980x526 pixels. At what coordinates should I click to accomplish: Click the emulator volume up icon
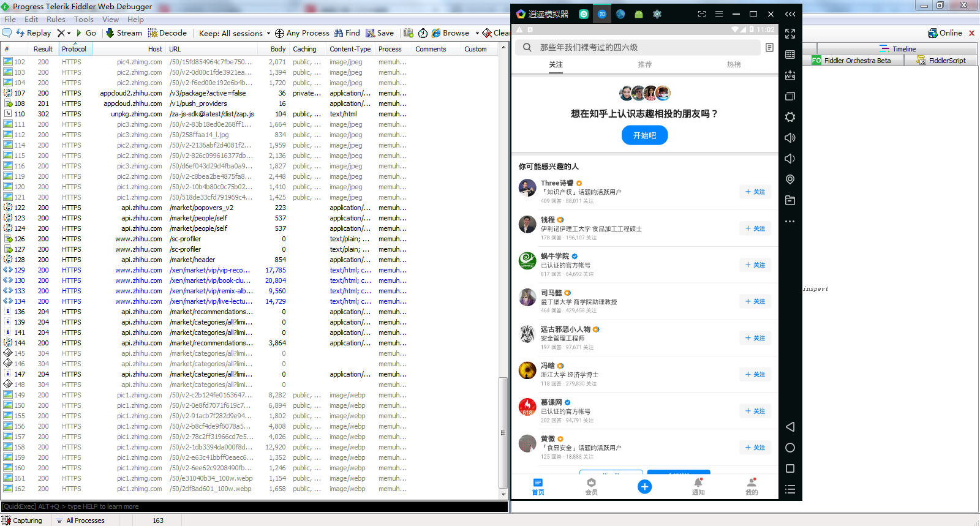790,138
